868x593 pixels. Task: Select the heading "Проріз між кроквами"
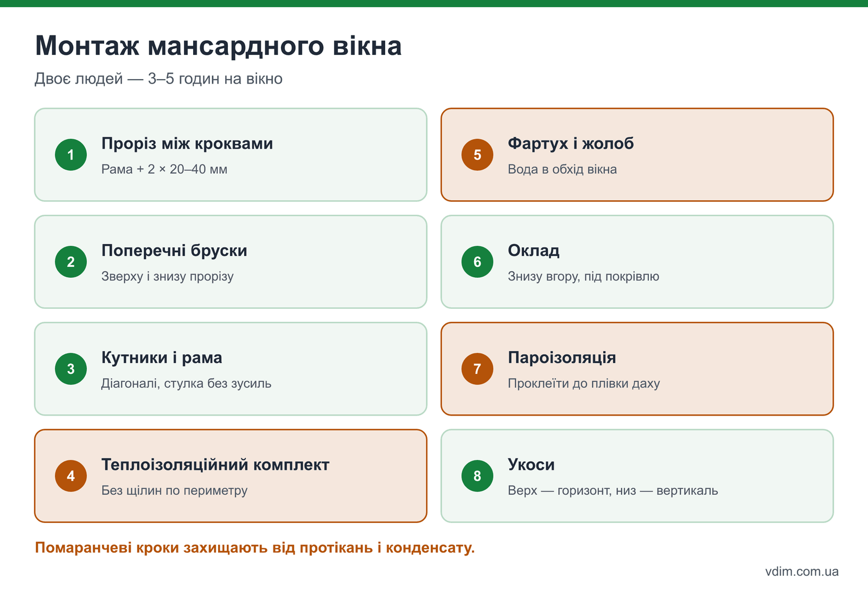pyautogui.click(x=187, y=144)
